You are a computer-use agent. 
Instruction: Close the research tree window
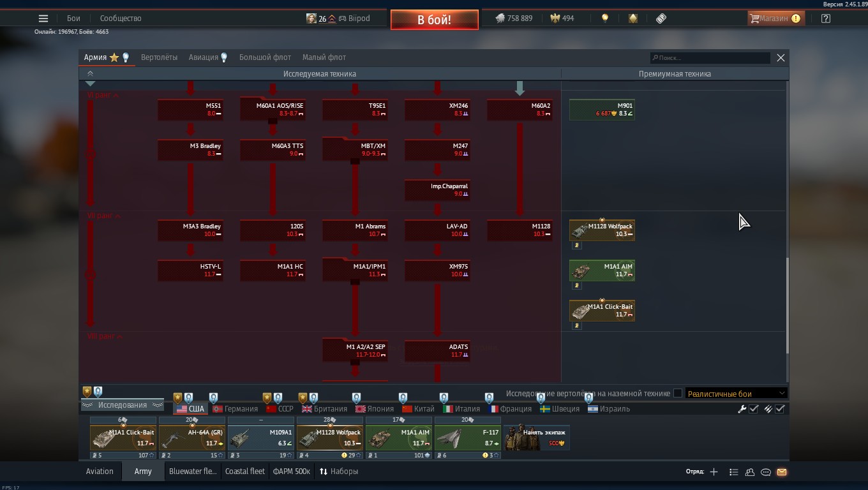[781, 57]
